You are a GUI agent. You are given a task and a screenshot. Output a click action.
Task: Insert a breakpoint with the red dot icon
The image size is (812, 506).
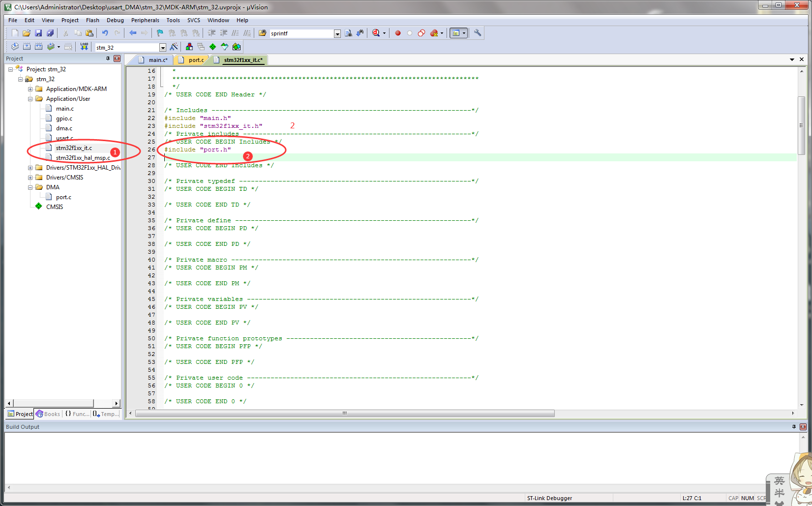[398, 33]
